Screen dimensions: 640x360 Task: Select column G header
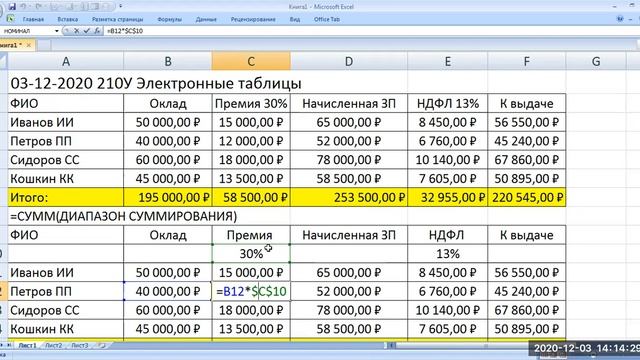596,61
